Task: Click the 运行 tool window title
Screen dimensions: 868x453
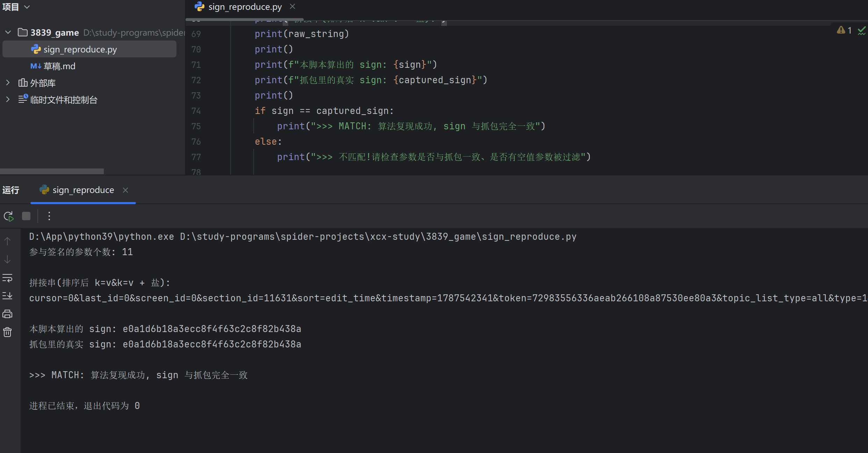Action: [11, 190]
